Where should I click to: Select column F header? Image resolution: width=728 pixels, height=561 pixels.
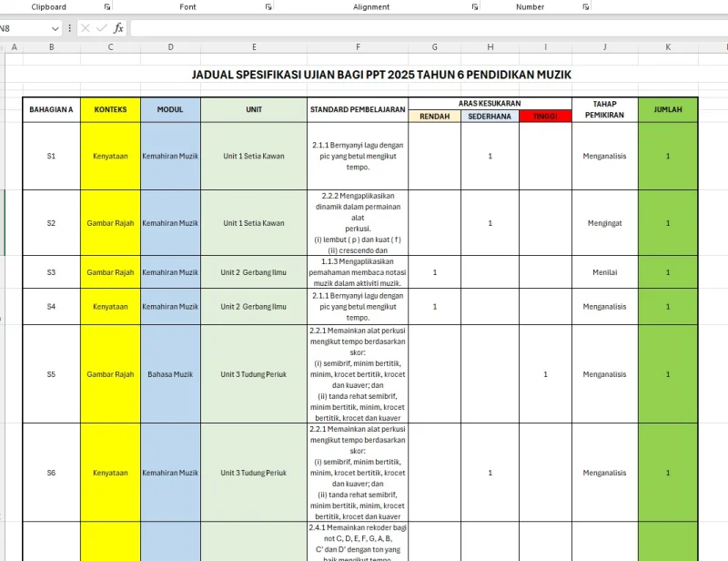click(x=358, y=46)
